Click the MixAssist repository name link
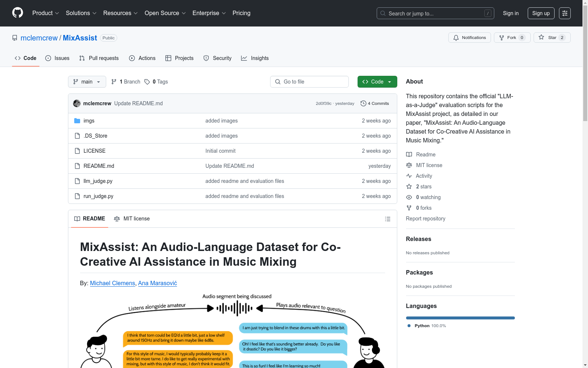 click(x=80, y=38)
